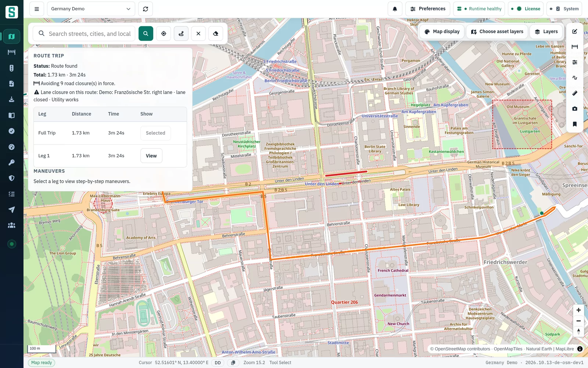Open the dashboard gauge sidebar icon
Image resolution: width=588 pixels, height=368 pixels.
(11, 147)
